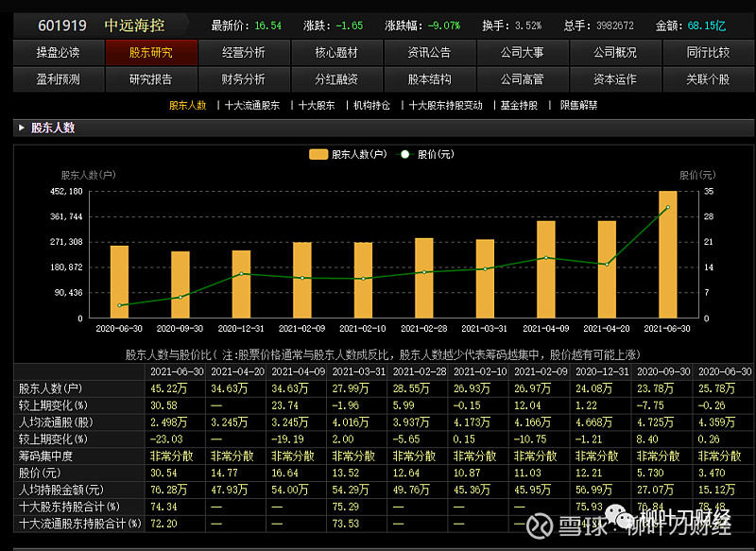The width and height of the screenshot is (756, 551).
Task: Click stock price cell 3.470
Action: (x=712, y=473)
